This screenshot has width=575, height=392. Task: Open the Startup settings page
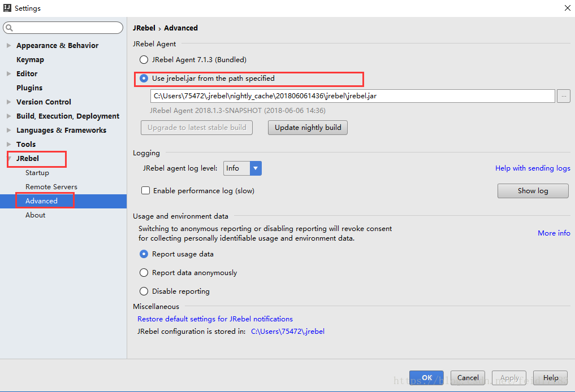click(x=37, y=173)
